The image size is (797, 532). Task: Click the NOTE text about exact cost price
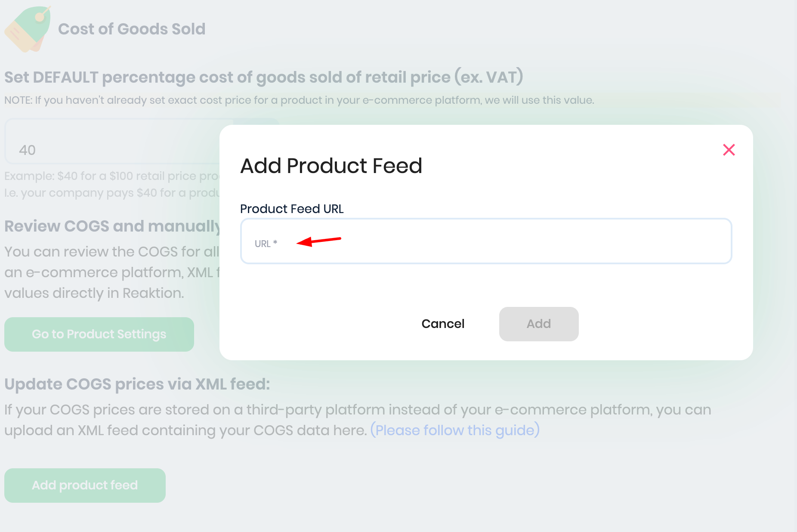299,100
